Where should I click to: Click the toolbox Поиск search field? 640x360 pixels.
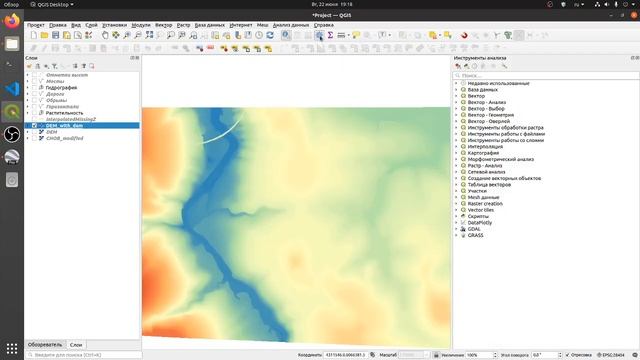pos(546,76)
